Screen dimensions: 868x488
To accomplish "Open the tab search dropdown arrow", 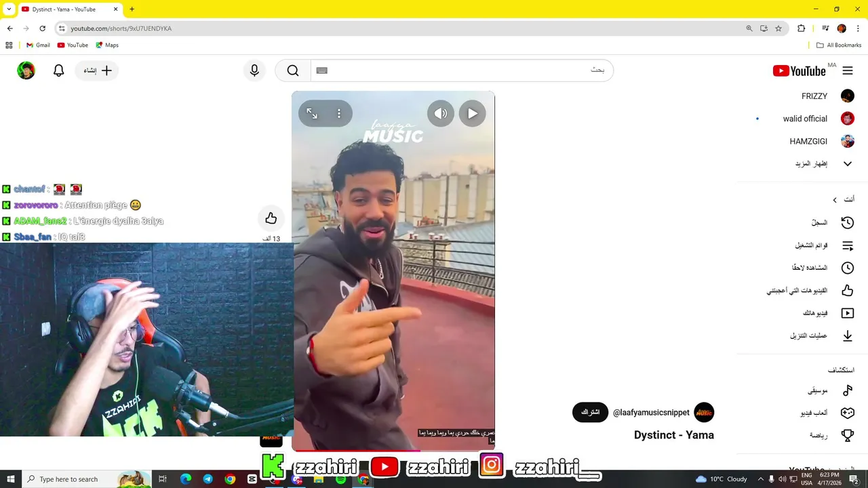I will (x=9, y=9).
